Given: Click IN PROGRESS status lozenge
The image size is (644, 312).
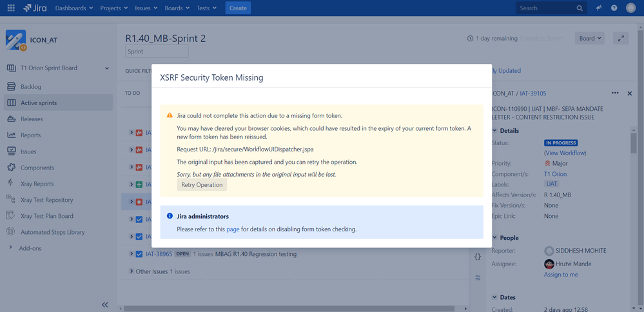Looking at the screenshot, I should point(561,143).
